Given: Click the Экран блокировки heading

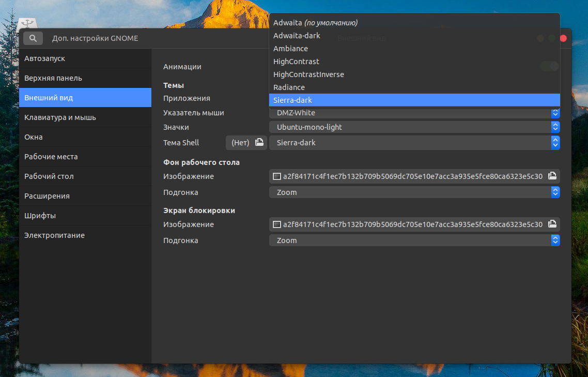Looking at the screenshot, I should tap(199, 210).
